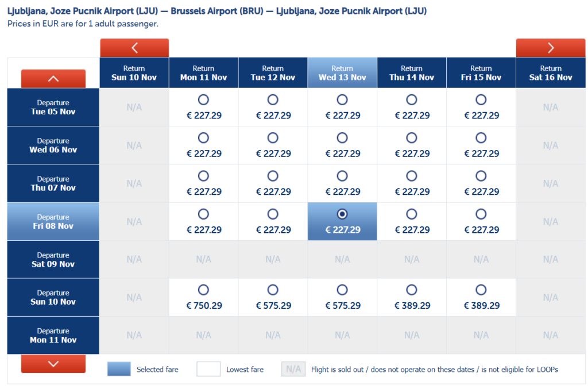Click the Departure Fri 08 Nov row header

coord(53,222)
